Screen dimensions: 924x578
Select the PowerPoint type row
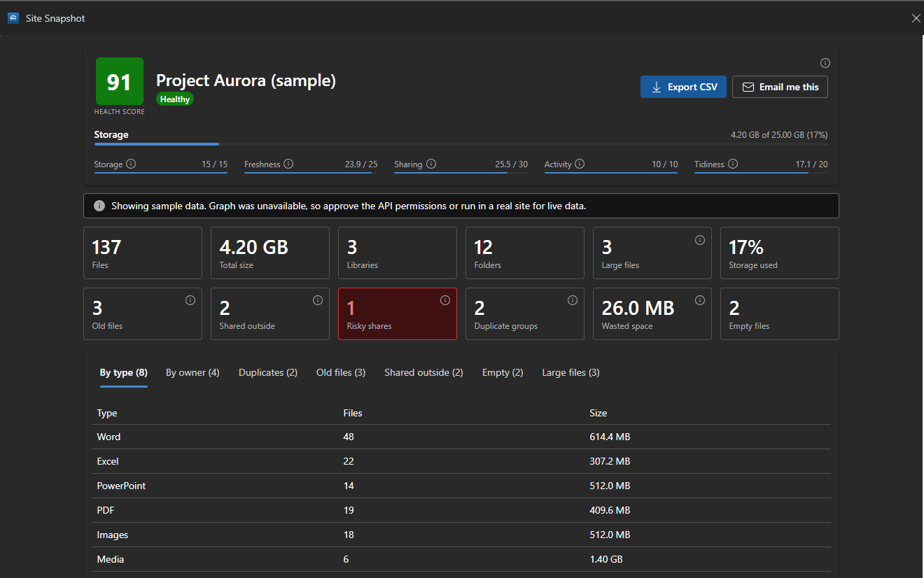click(x=461, y=486)
